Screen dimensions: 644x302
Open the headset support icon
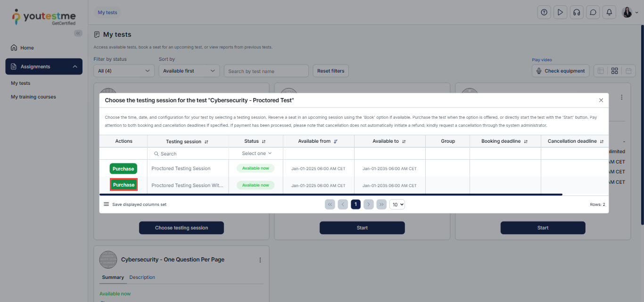tap(576, 13)
